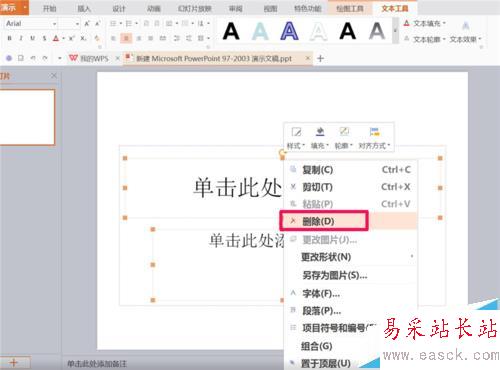
Task: Toggle Underline formatting button
Action: coord(32,38)
